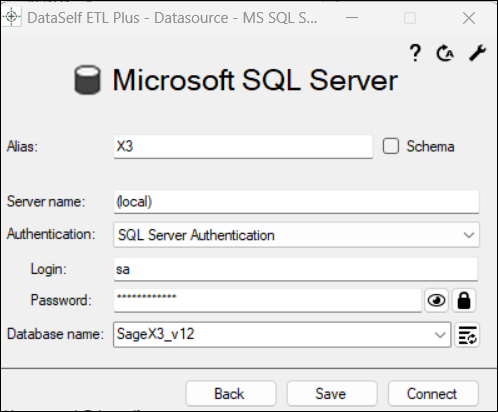Click the DataSelf app icon in title bar
The height and width of the screenshot is (412, 498).
pos(11,17)
